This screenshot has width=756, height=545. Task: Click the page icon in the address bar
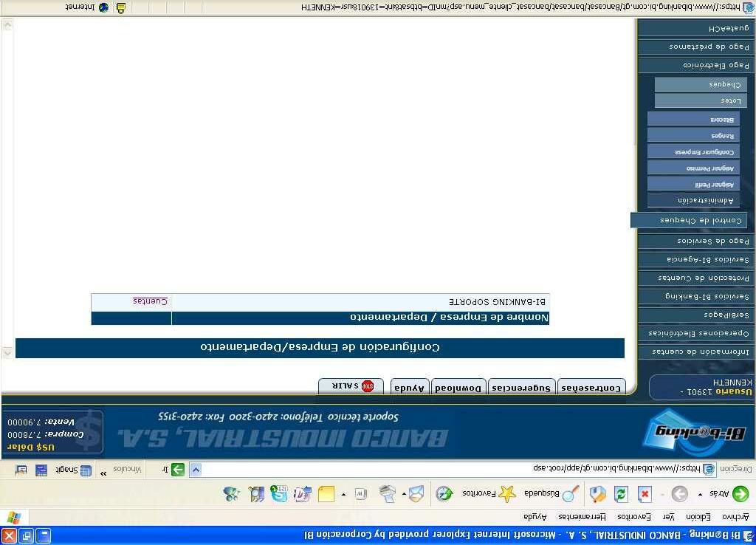(709, 469)
